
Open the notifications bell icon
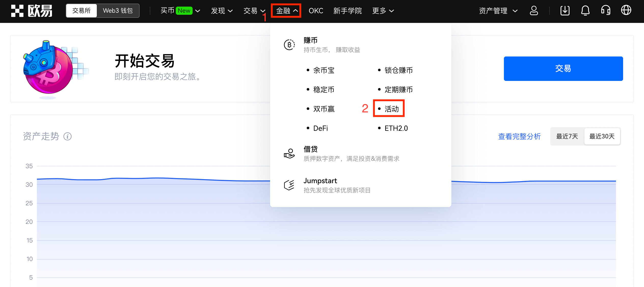tap(585, 11)
